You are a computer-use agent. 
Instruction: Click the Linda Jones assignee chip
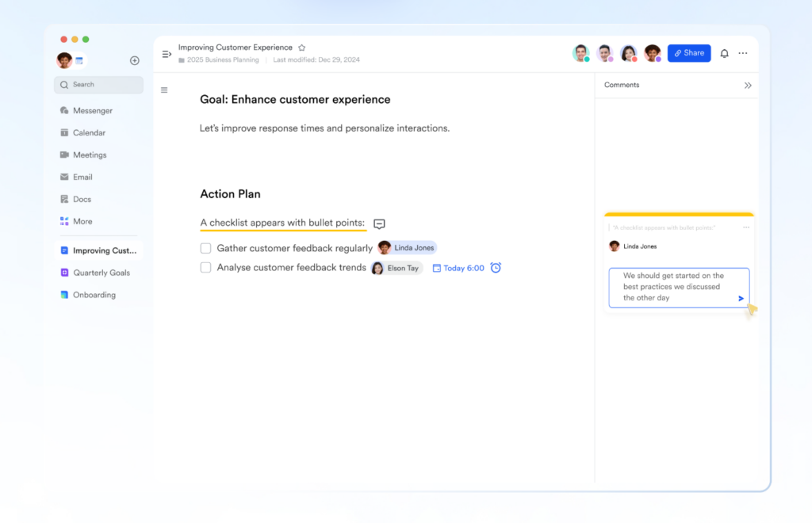click(x=408, y=248)
